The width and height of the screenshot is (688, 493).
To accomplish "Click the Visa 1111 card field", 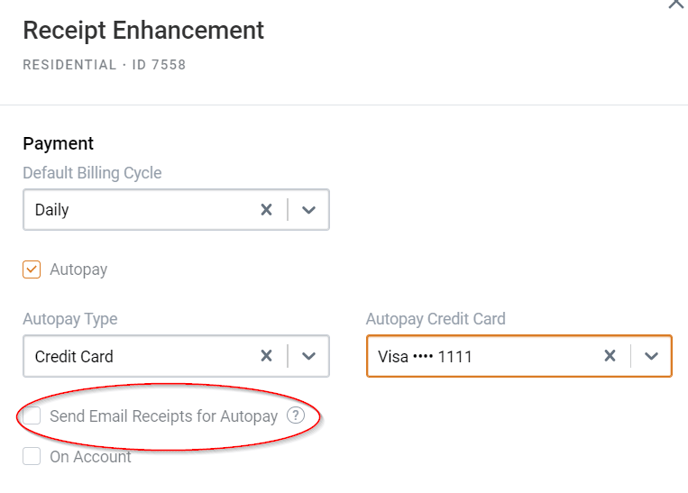I will pos(519,356).
